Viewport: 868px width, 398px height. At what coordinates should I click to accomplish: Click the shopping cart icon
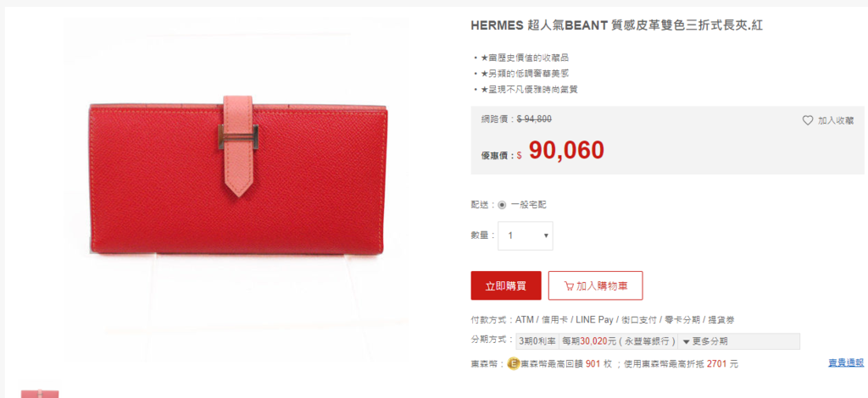click(x=569, y=285)
